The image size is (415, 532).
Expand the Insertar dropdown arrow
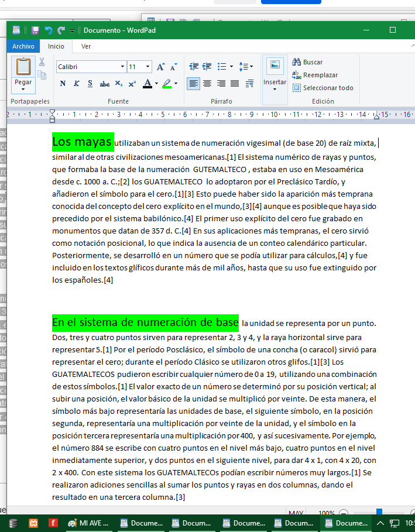pos(275,89)
